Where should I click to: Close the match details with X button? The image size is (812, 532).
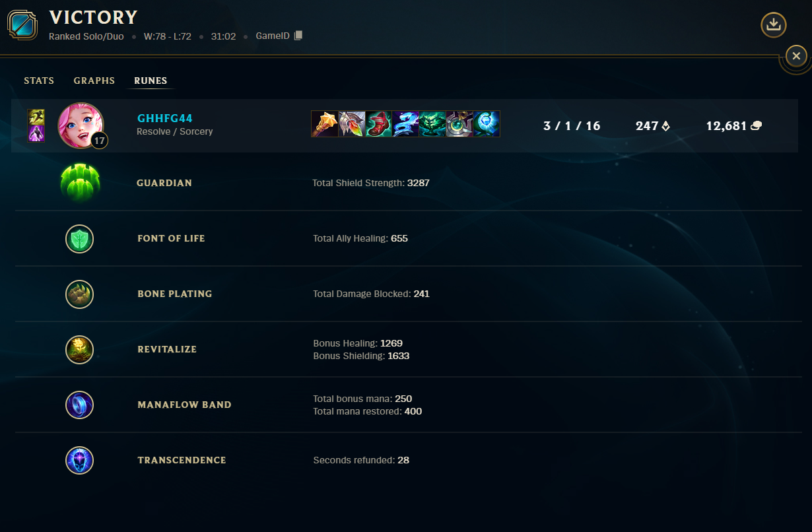(x=796, y=56)
